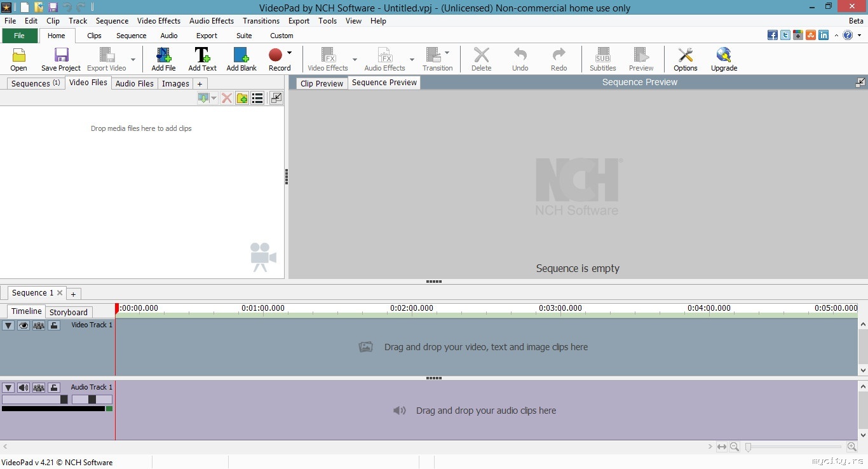Click the list view icon in the media bin
This screenshot has width=868, height=469.
click(257, 98)
